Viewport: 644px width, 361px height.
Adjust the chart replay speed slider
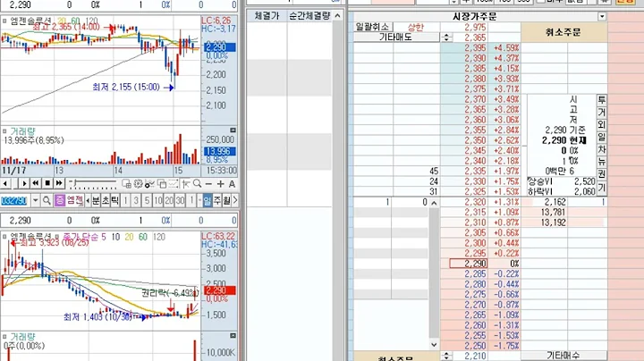click(x=93, y=183)
